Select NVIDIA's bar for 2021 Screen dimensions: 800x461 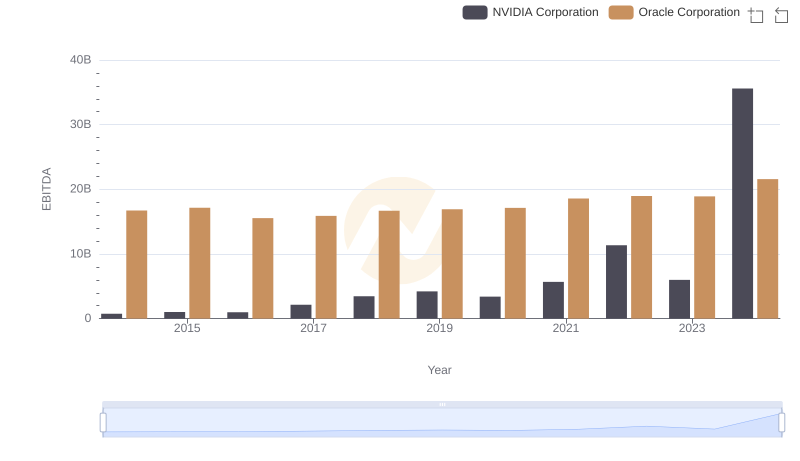click(553, 300)
